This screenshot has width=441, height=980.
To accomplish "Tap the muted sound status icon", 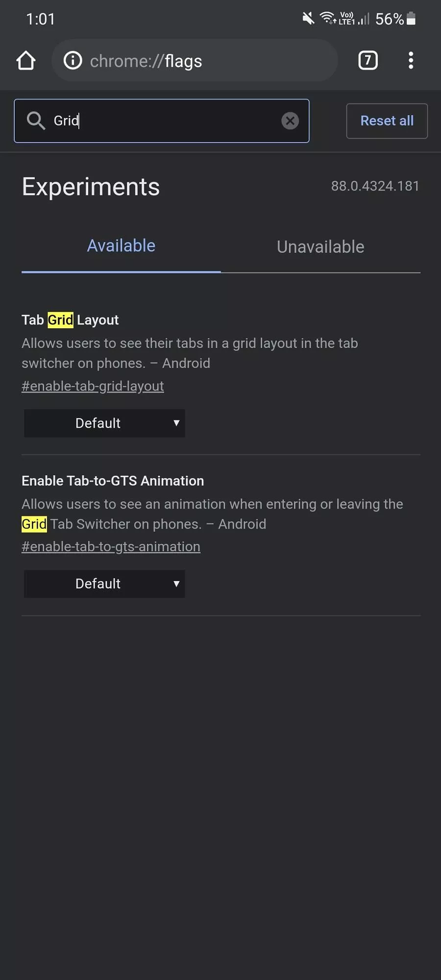I will coord(308,19).
